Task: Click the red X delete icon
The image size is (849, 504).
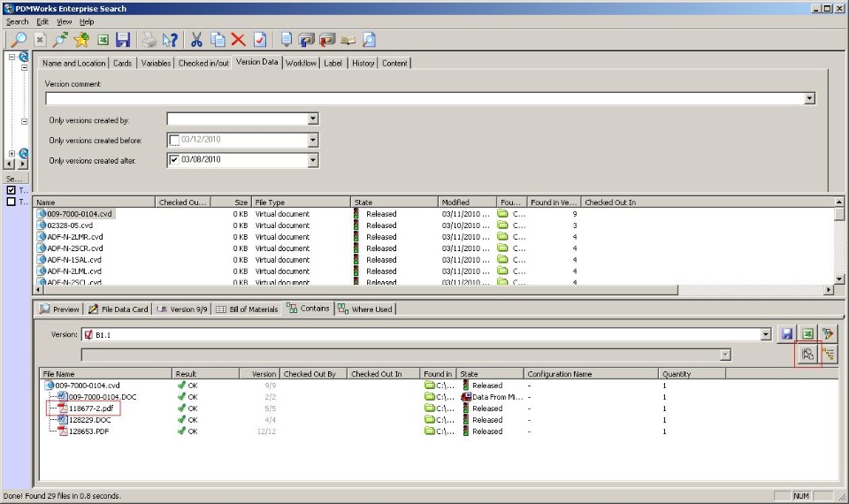Action: [x=238, y=40]
